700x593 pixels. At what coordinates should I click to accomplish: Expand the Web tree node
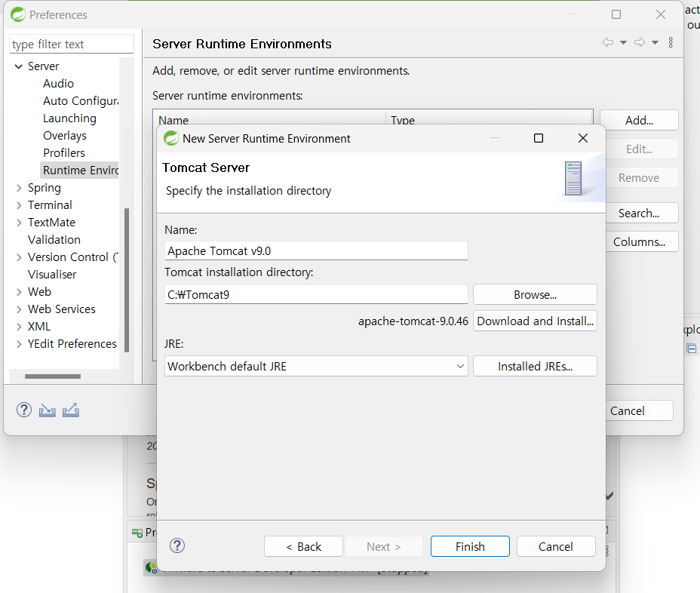click(19, 292)
